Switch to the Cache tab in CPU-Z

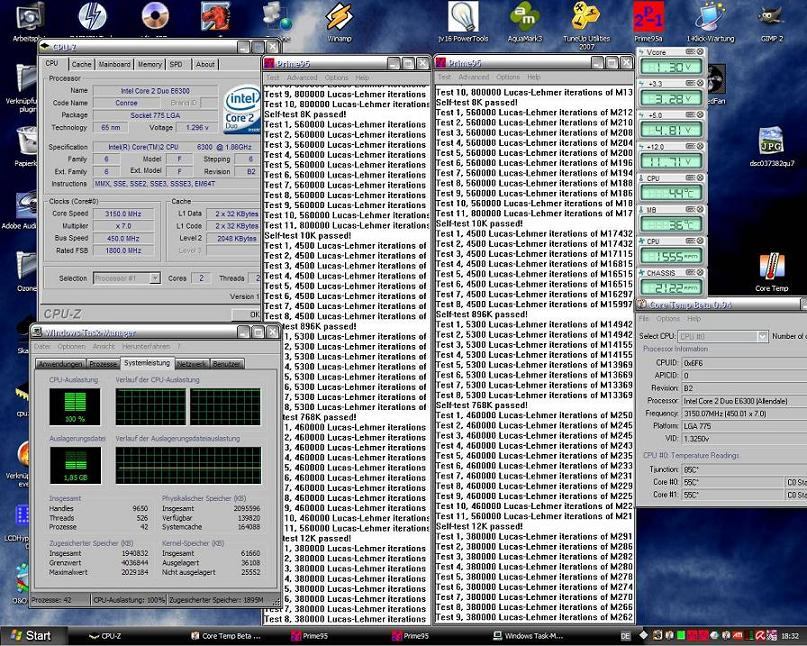point(81,64)
